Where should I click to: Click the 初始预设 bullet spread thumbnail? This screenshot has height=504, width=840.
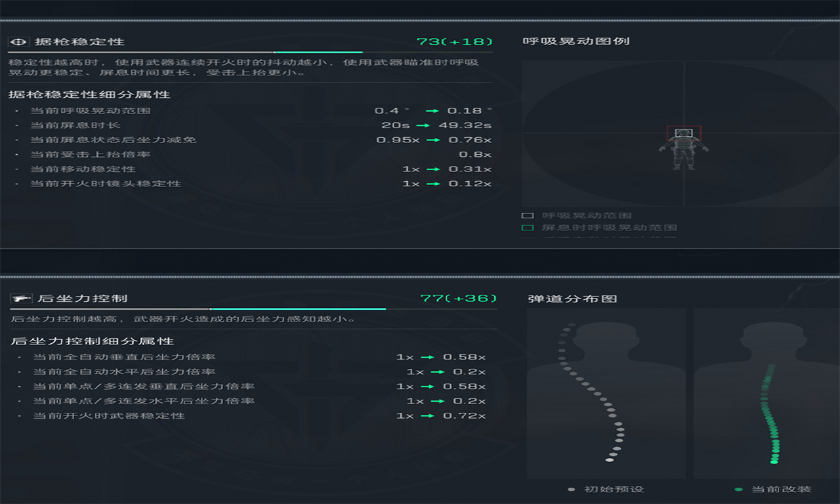606,392
